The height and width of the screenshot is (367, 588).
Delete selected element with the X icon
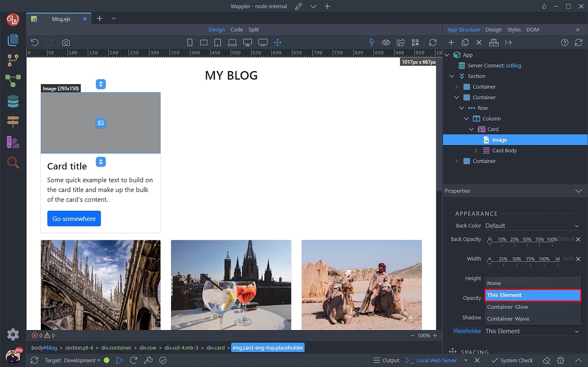[478, 42]
